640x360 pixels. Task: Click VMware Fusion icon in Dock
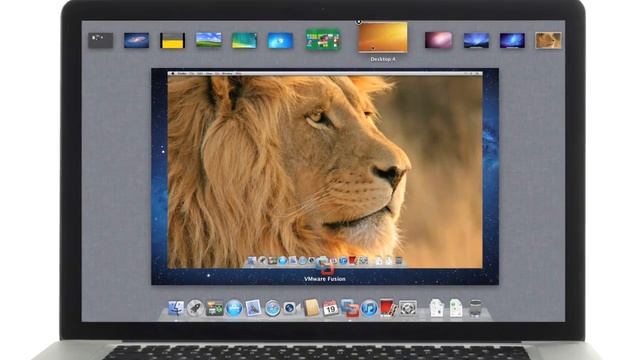[350, 308]
